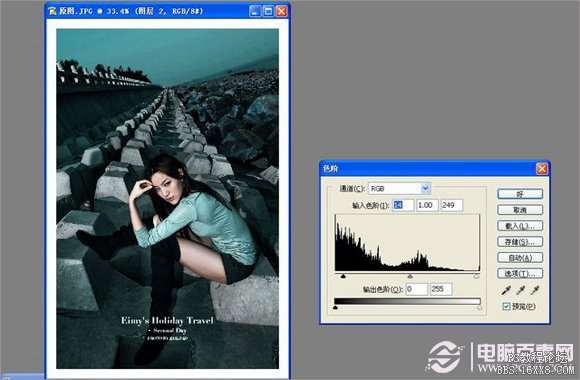Image resolution: width=580 pixels, height=380 pixels.
Task: Pick the white point eyedropper in Levels
Action: click(x=535, y=290)
